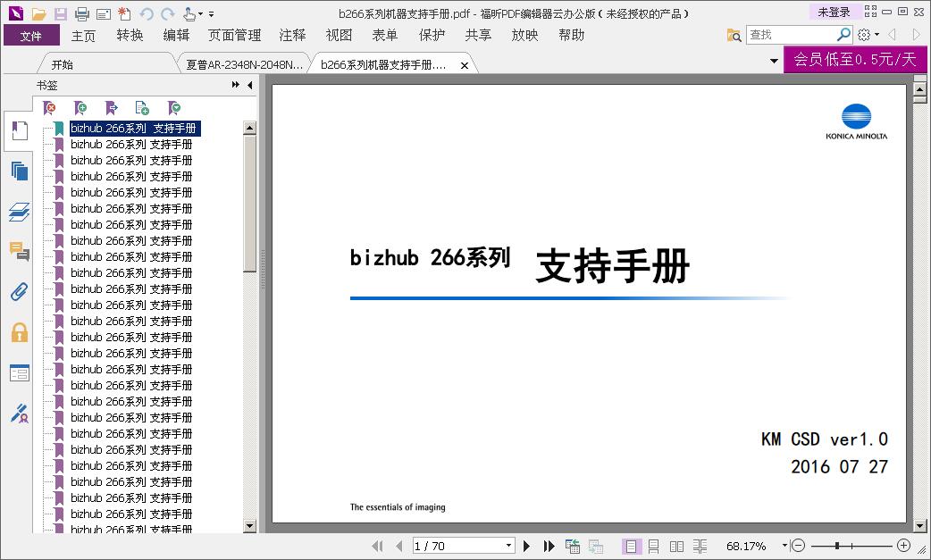Open the bookmark options dropdown icon

tap(174, 108)
